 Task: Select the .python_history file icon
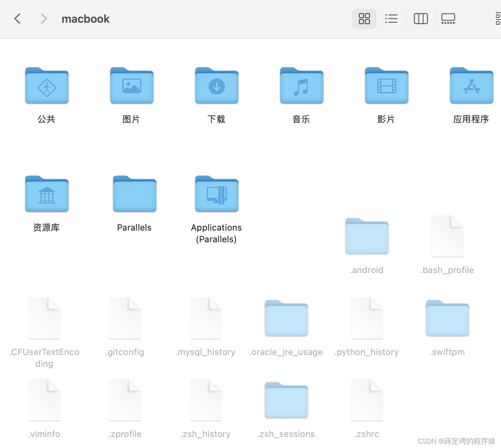click(367, 318)
